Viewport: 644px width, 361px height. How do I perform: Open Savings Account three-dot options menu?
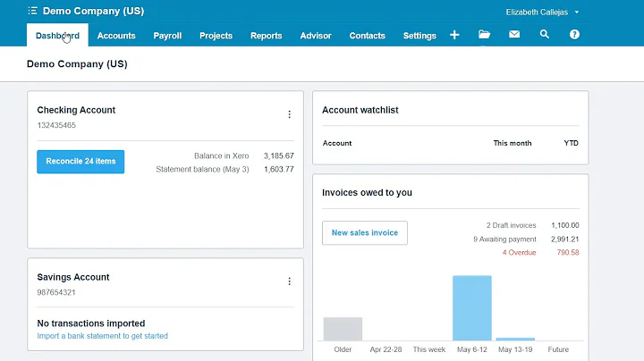[x=289, y=281]
